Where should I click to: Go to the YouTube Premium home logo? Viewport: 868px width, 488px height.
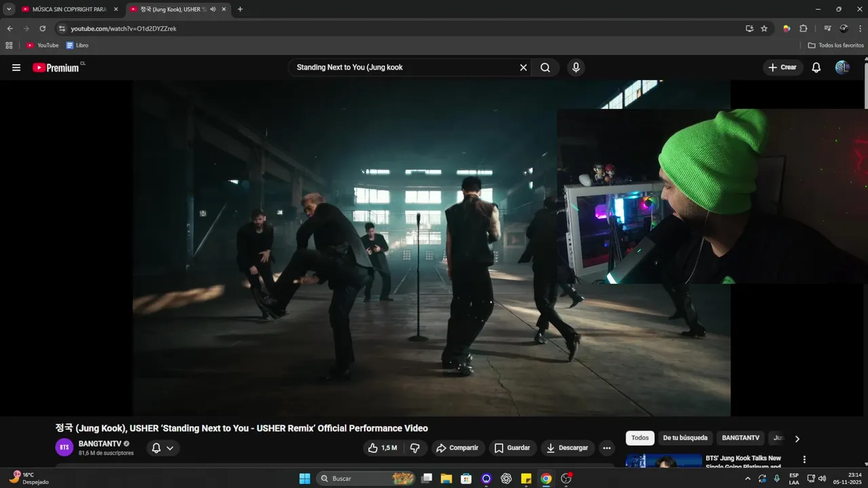coord(58,68)
